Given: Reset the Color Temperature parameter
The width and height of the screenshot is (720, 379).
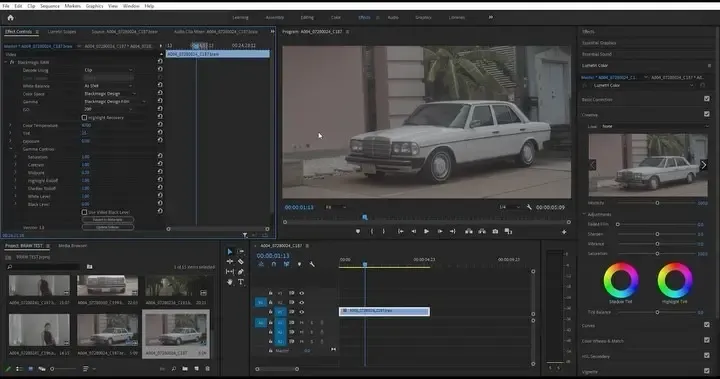Looking at the screenshot, I should click(x=160, y=124).
